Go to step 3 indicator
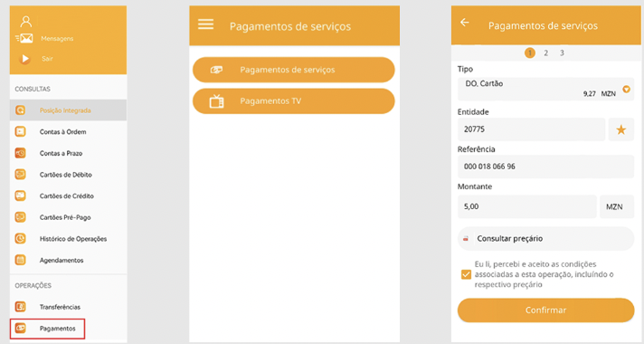Viewport: 644px width, 344px height. (562, 53)
